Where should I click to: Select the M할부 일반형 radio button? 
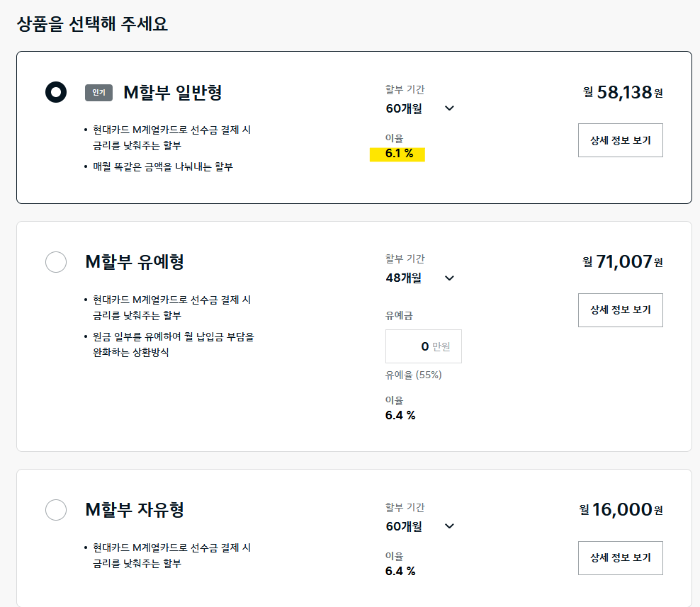[56, 92]
